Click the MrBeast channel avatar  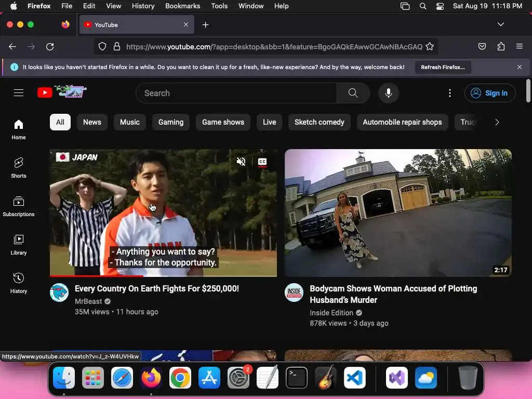(x=59, y=292)
